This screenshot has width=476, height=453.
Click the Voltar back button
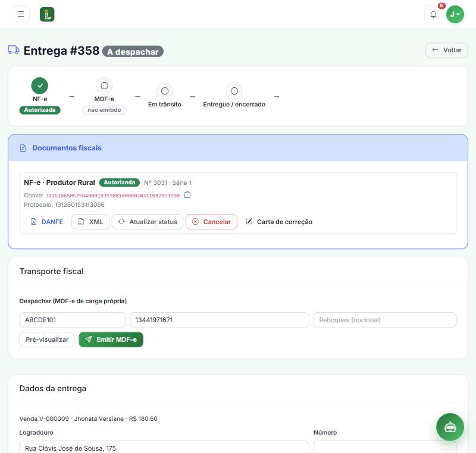coord(447,50)
